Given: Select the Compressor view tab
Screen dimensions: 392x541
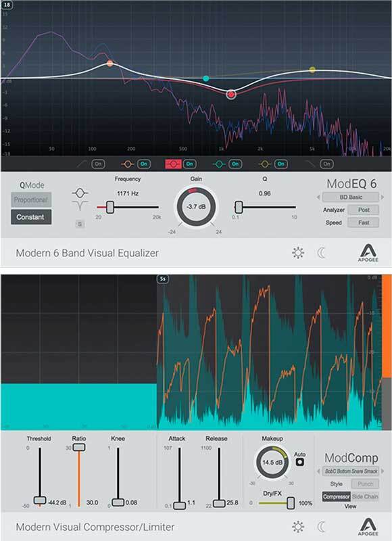Looking at the screenshot, I should tap(336, 496).
